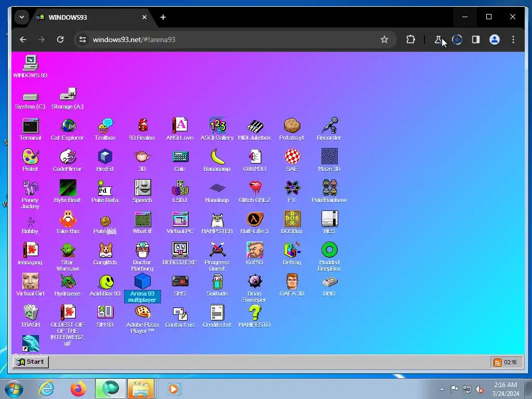Open Defrag icon
This screenshot has width=532, height=399.
coord(292,254)
